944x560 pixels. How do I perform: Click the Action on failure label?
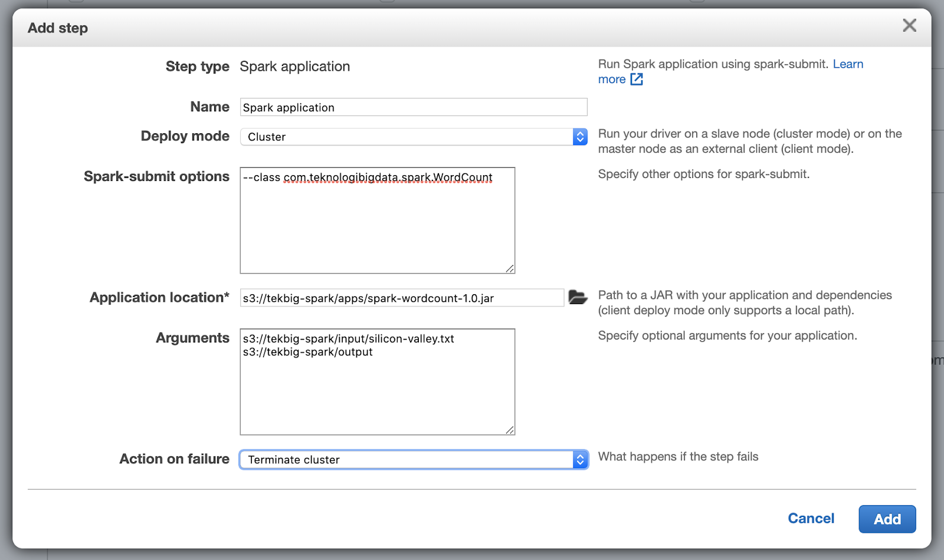pyautogui.click(x=175, y=459)
